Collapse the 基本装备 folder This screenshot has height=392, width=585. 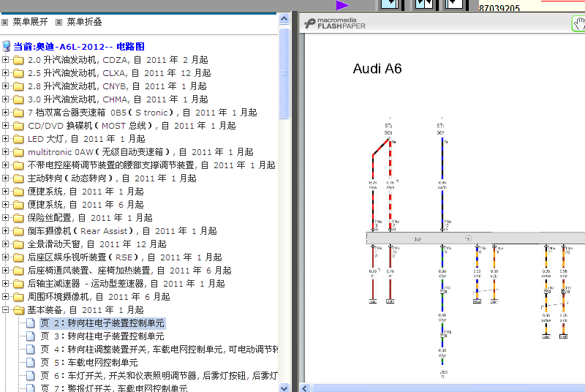coord(5,309)
